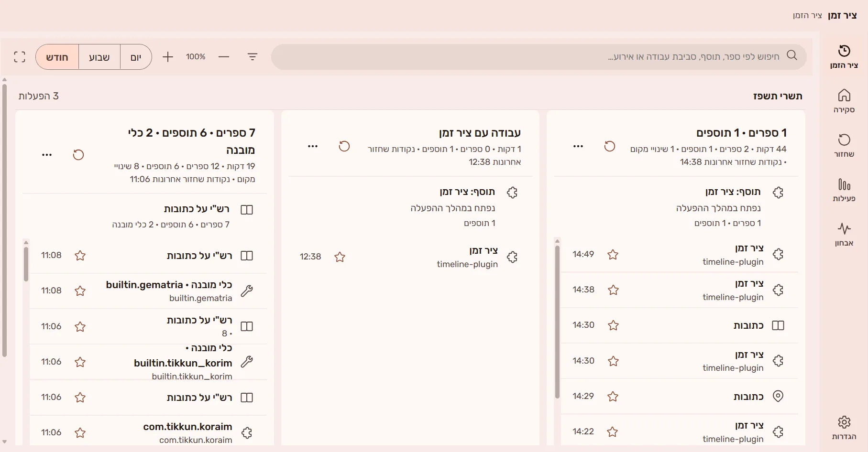
Task: Open more options for '1 ספרים • 1 תוספים'
Action: point(578,146)
